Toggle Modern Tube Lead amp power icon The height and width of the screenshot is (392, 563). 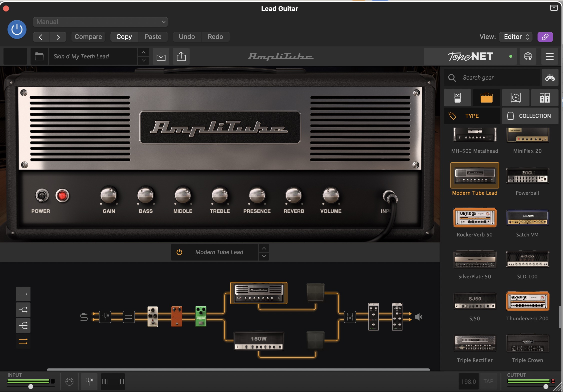tap(179, 252)
